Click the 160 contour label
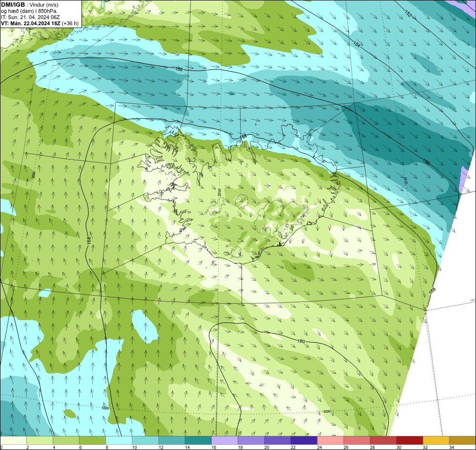476x450 pixels. coord(301,341)
